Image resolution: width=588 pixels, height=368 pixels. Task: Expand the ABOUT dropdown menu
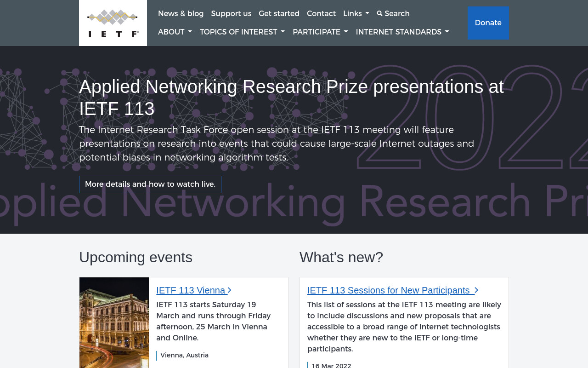[175, 32]
